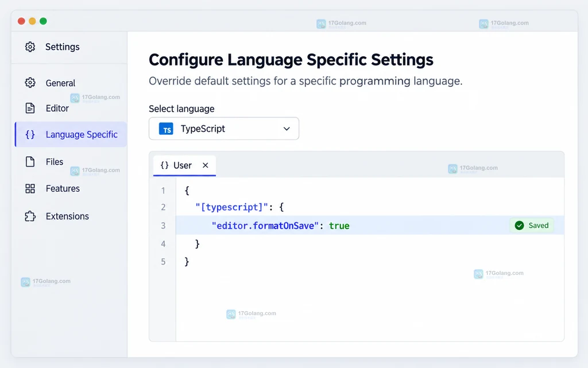The width and height of the screenshot is (588, 368).
Task: Click the Features grid icon
Action: click(x=30, y=189)
